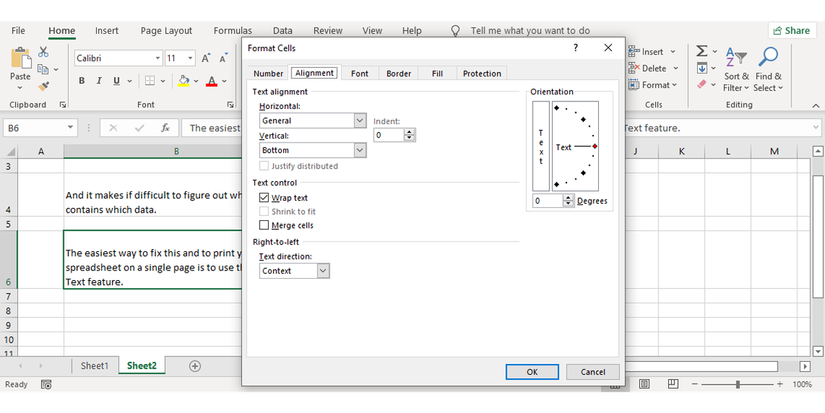Apply the red Font Color
The height and width of the screenshot is (413, 825).
click(x=212, y=80)
